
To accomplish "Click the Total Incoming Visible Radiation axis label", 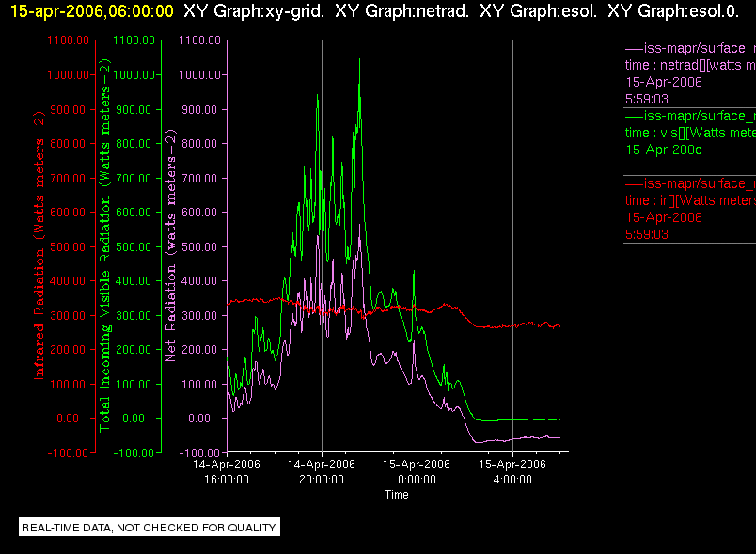I will tap(104, 245).
